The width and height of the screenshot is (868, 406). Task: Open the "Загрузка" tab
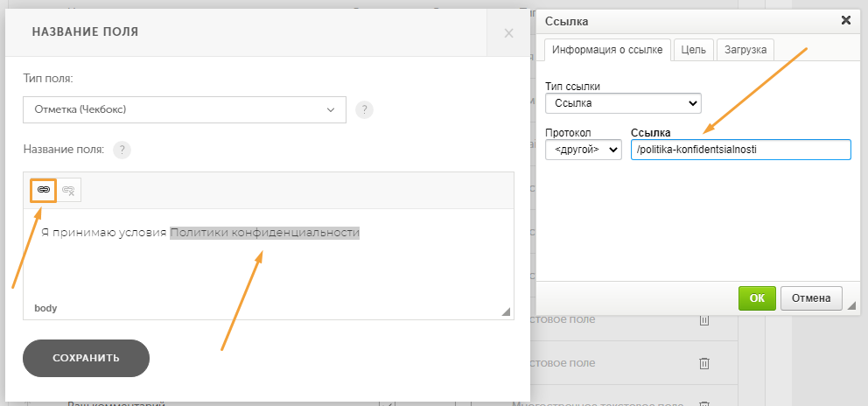745,50
